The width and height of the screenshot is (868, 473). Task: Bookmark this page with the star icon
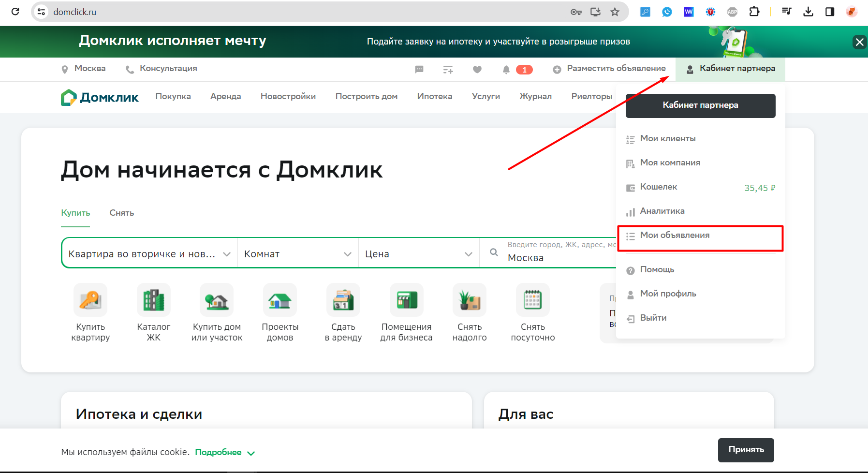(x=615, y=12)
